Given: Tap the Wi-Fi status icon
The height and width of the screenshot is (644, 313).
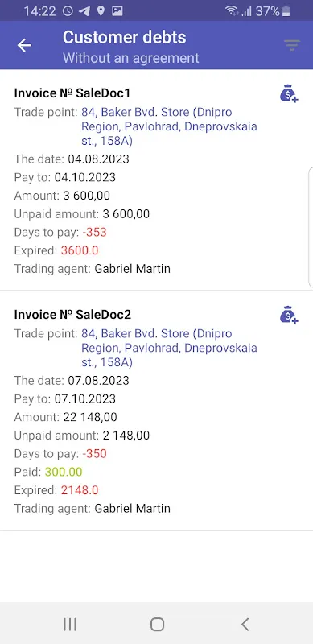Looking at the screenshot, I should pos(232,10).
